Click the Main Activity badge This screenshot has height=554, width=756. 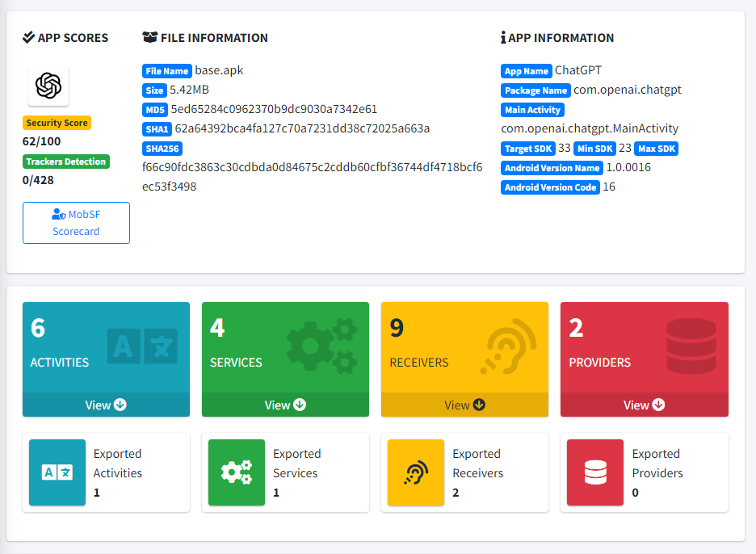532,110
